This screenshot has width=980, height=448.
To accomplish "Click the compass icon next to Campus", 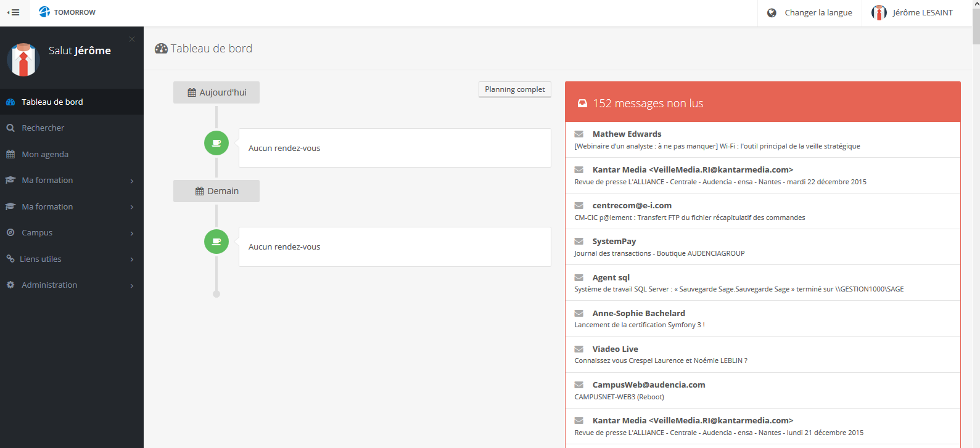I will (x=10, y=233).
